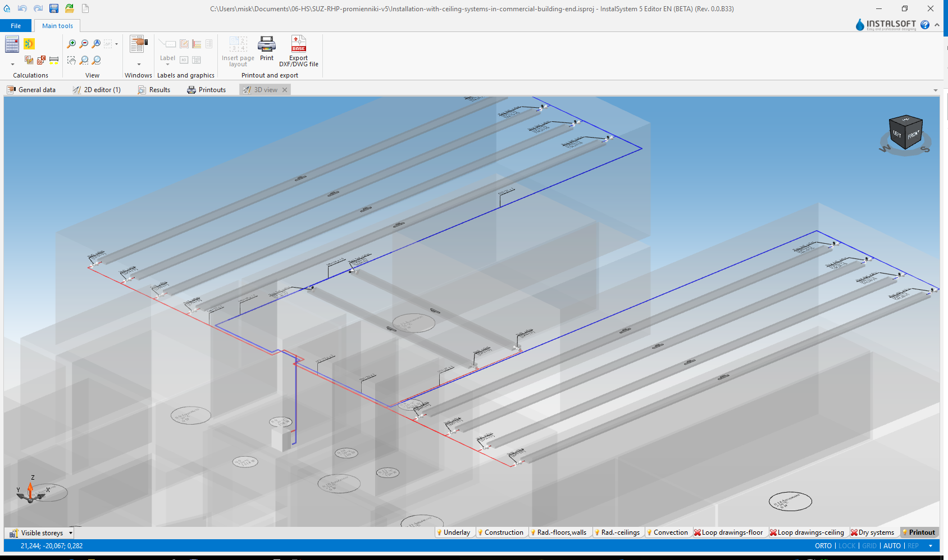Screen dimensions: 948x560
Task: Open the Visible storeys dropdown
Action: pyautogui.click(x=71, y=533)
